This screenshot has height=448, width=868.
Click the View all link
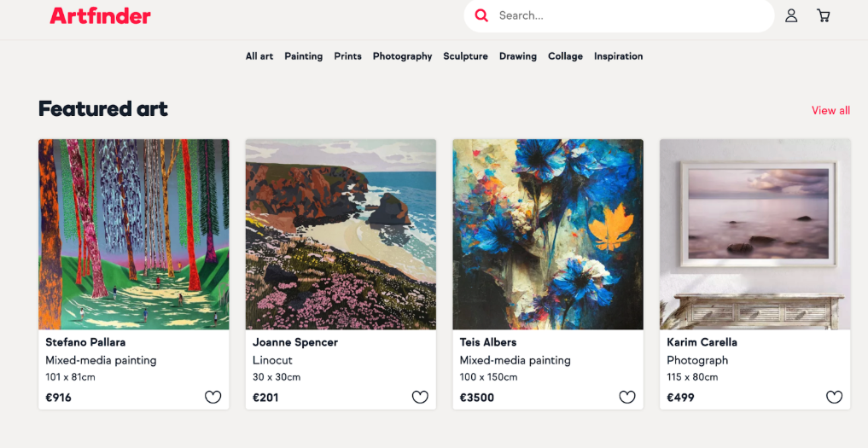click(x=830, y=110)
